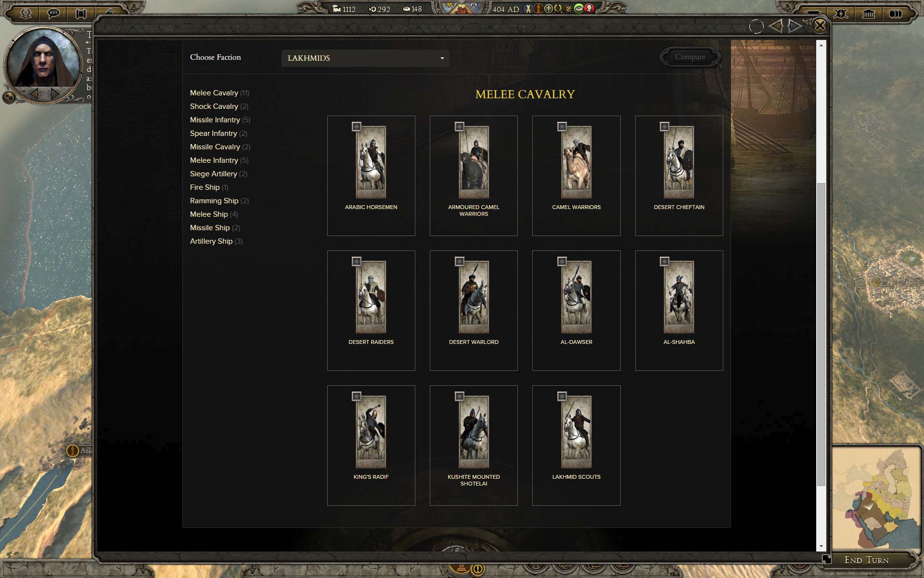This screenshot has height=578, width=924.
Task: Click the advisor's next message arrow
Action: click(55, 93)
